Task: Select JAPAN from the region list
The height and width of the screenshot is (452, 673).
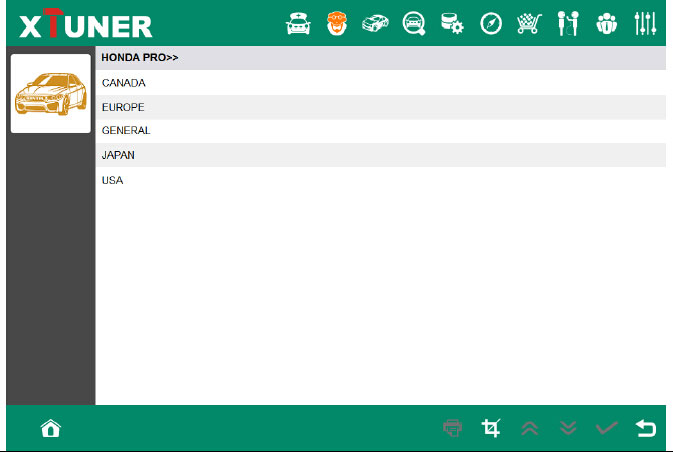Action: tap(381, 155)
